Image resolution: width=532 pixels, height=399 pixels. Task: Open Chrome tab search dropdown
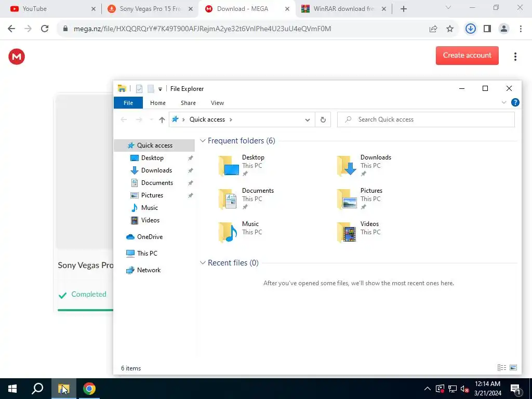point(448,7)
